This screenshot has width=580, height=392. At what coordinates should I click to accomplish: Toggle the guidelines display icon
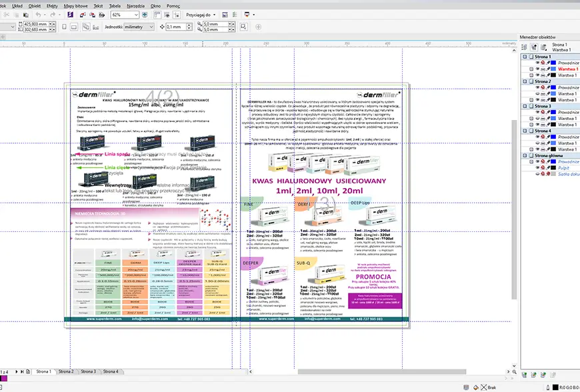tap(177, 15)
